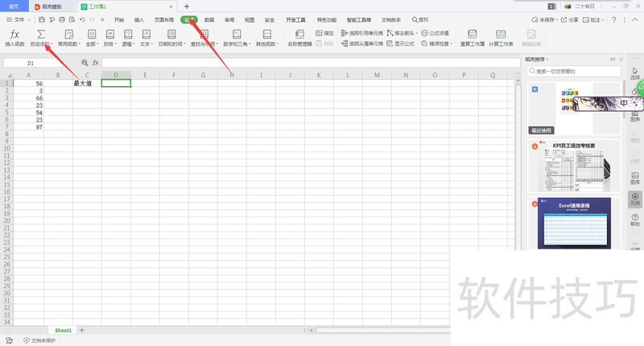
Task: Open the 文本 functions category
Action: click(x=147, y=38)
